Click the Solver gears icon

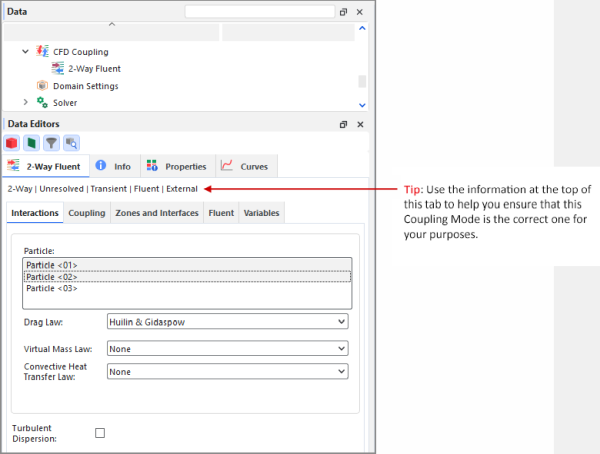click(42, 102)
